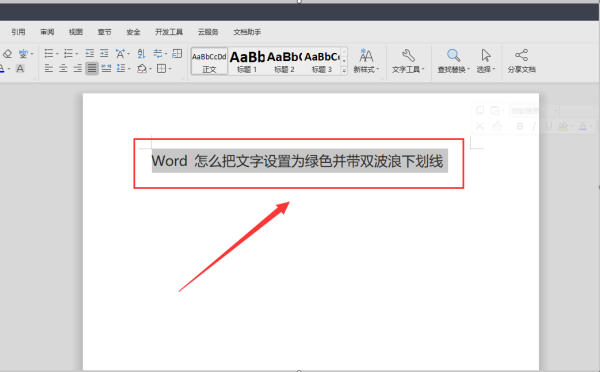The height and width of the screenshot is (372, 600).
Task: Open the phonetic guide dropdown arrow
Action: coord(32,54)
